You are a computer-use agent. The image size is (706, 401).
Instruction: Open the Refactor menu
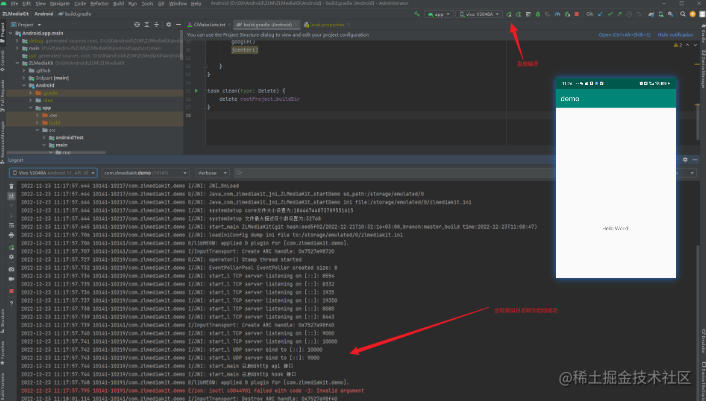tap(99, 3)
